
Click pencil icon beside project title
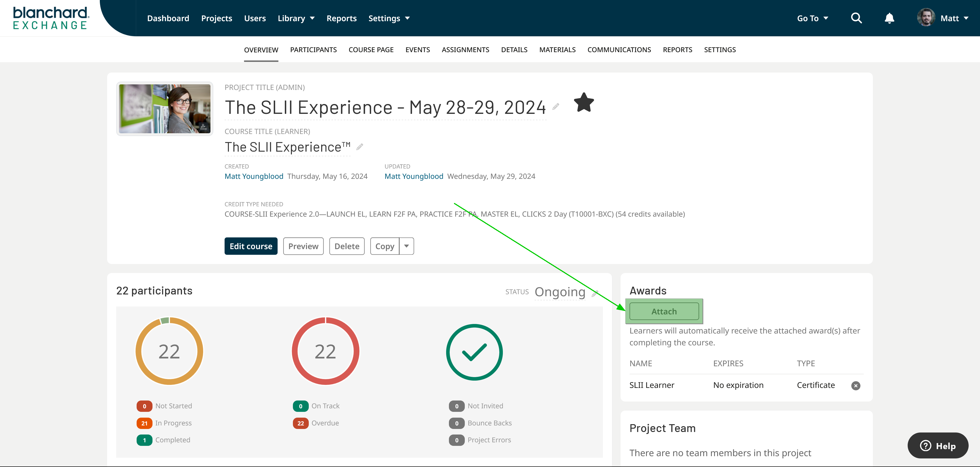pos(556,107)
